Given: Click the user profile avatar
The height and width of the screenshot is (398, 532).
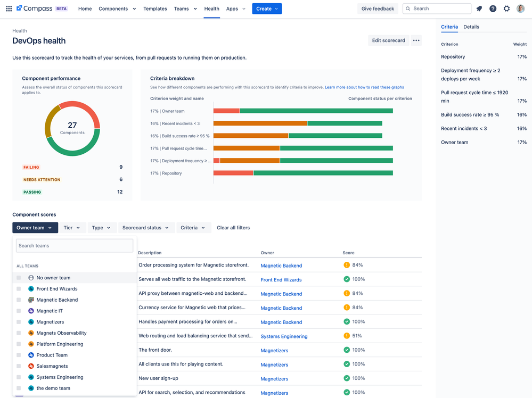Looking at the screenshot, I should [520, 9].
